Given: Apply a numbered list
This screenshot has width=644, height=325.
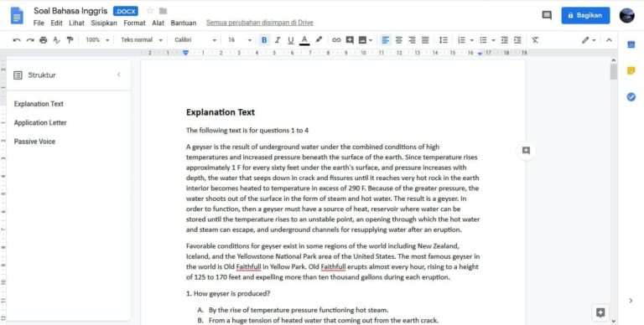Looking at the screenshot, I should pyautogui.click(x=462, y=40).
